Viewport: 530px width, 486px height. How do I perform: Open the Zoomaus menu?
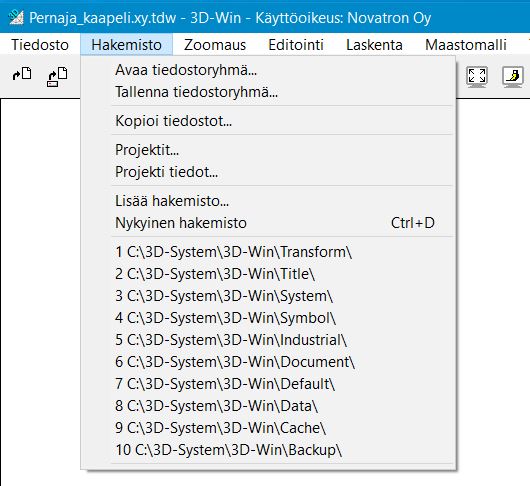[215, 45]
